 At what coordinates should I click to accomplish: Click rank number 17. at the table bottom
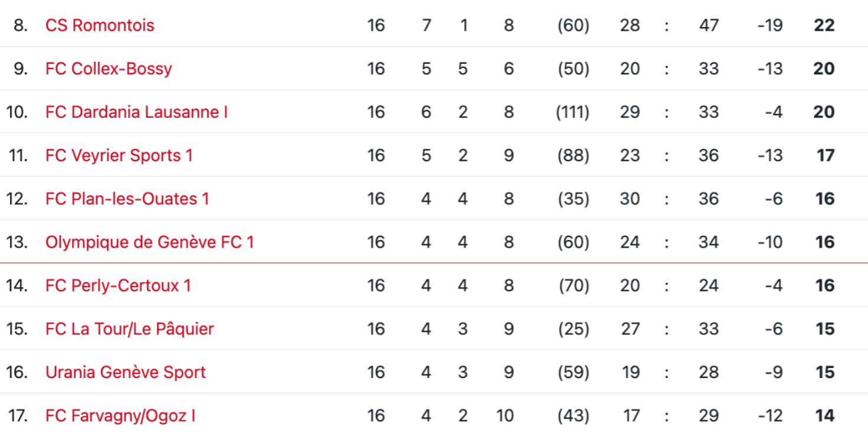(18, 416)
